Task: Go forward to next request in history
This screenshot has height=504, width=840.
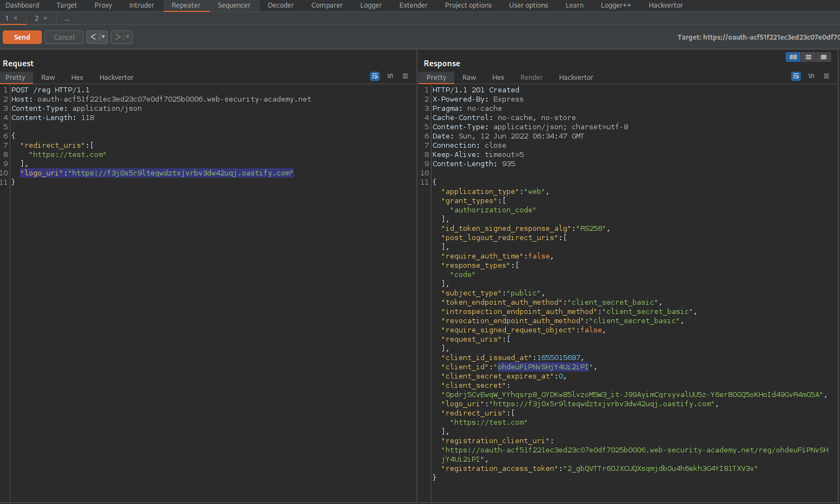Action: [117, 37]
